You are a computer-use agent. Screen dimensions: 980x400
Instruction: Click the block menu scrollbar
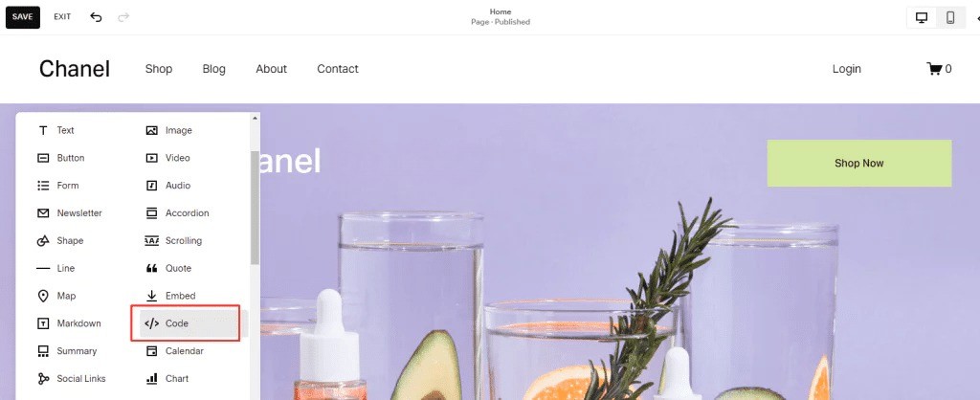pos(255,208)
